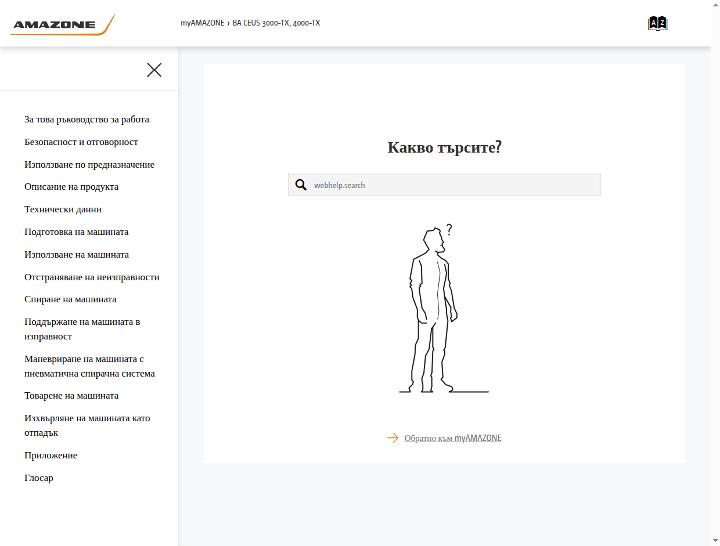Image resolution: width=720 pixels, height=546 pixels.
Task: Open Приложение section
Action: [x=51, y=456]
